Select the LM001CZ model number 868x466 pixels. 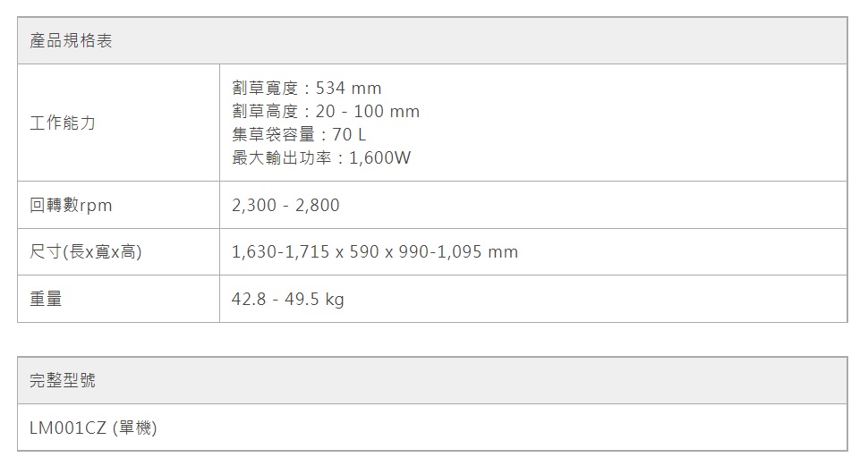point(69,428)
